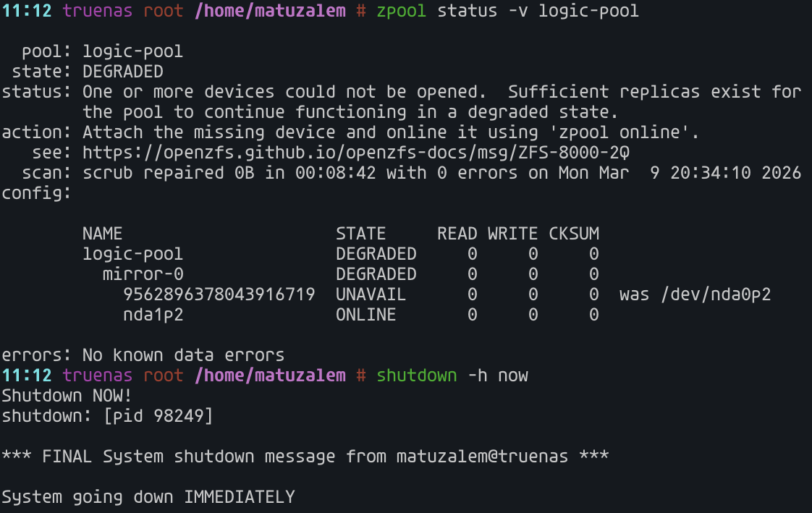Click the 'System going down IMMEDIATELY' line
Screen dimensions: 812x513
click(x=148, y=497)
